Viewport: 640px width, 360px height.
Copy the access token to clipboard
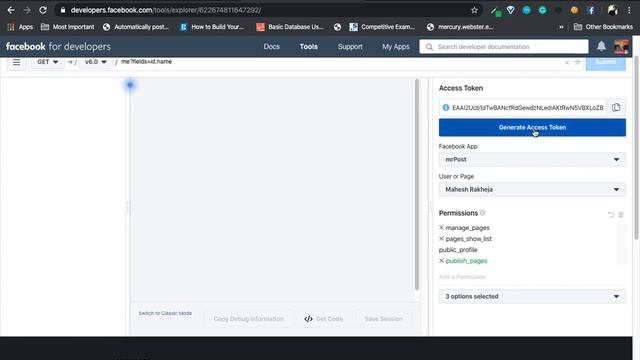pyautogui.click(x=616, y=107)
